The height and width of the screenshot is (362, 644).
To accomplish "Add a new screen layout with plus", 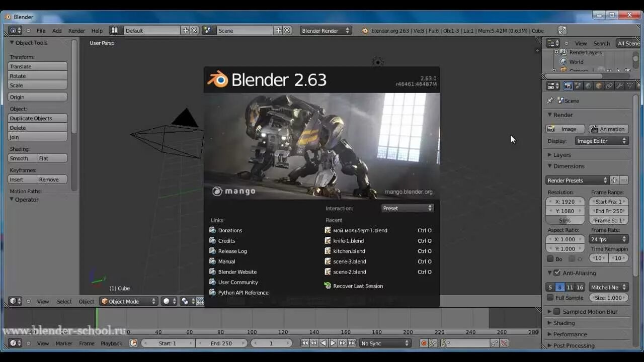I will click(186, 31).
